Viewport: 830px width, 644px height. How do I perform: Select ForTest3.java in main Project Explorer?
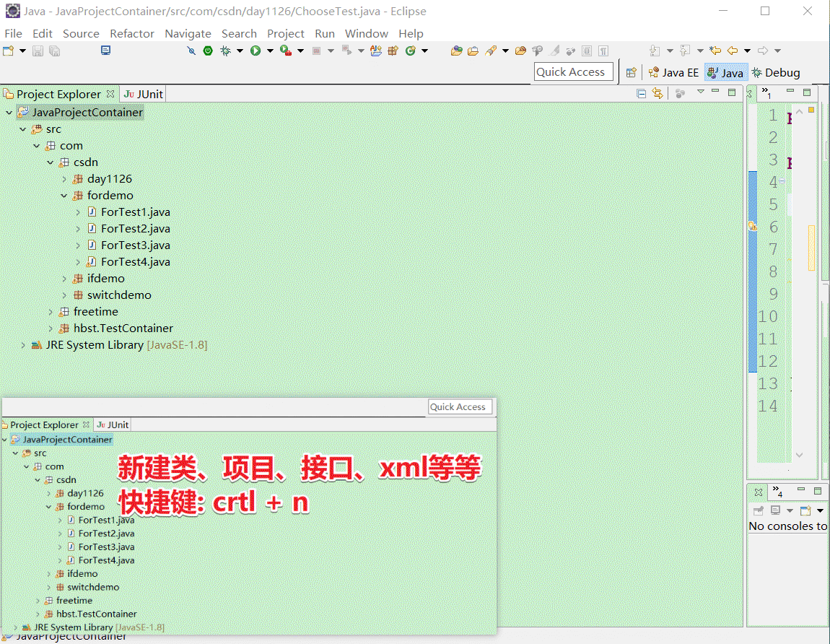pos(135,245)
